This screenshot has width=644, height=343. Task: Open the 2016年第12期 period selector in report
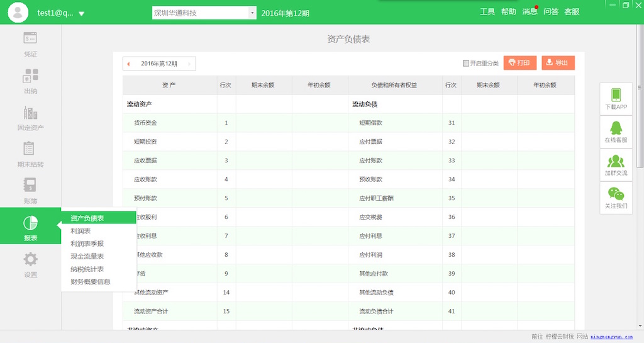[159, 64]
